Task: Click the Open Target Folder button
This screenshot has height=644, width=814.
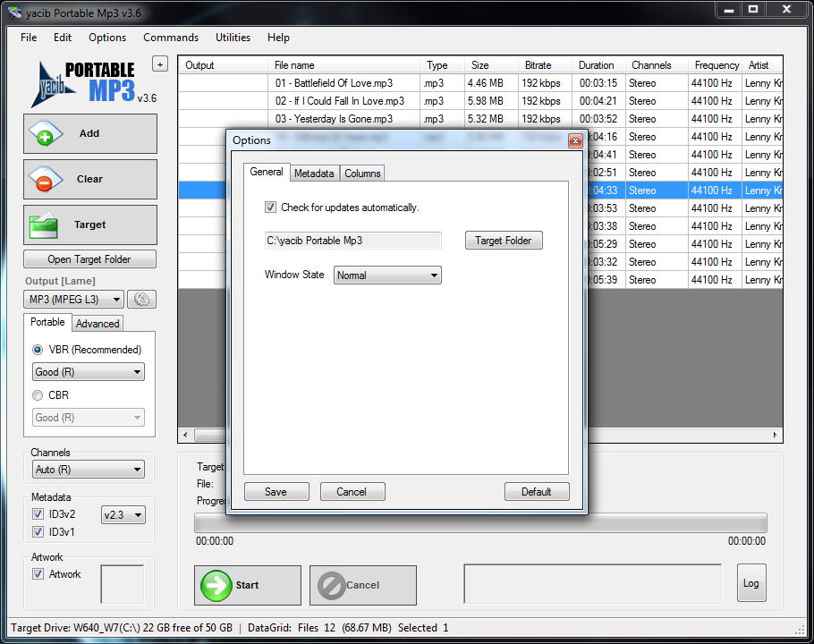Action: [89, 259]
